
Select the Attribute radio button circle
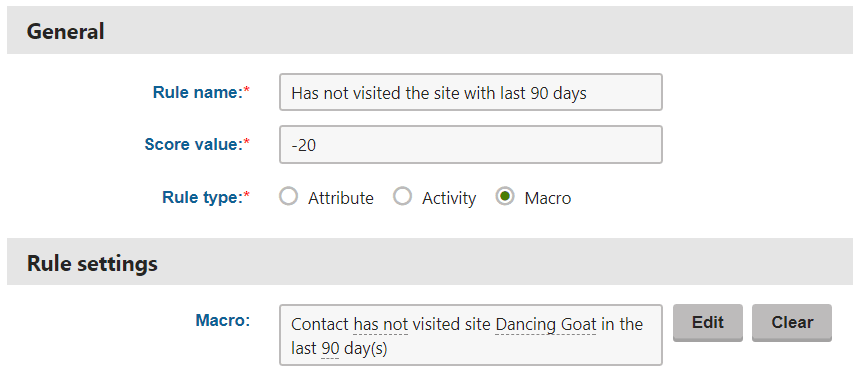pyautogui.click(x=288, y=196)
